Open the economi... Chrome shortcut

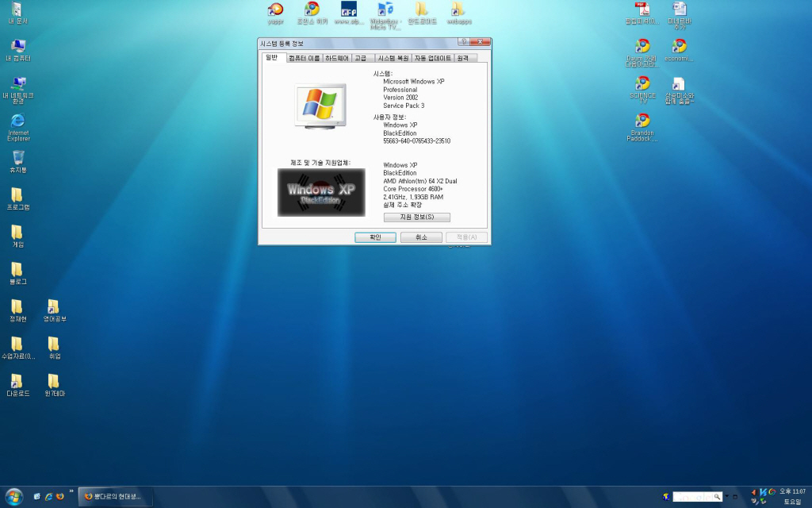pos(679,50)
